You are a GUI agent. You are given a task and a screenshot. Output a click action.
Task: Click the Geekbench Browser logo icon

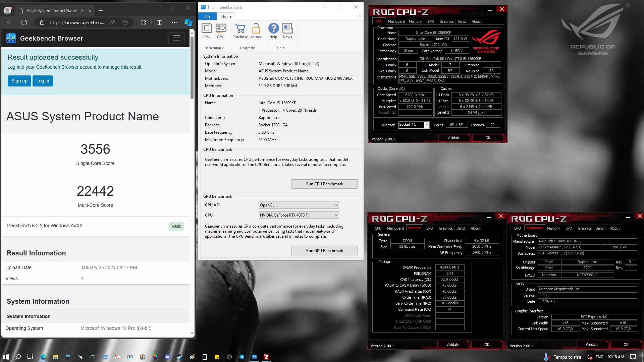[11, 38]
